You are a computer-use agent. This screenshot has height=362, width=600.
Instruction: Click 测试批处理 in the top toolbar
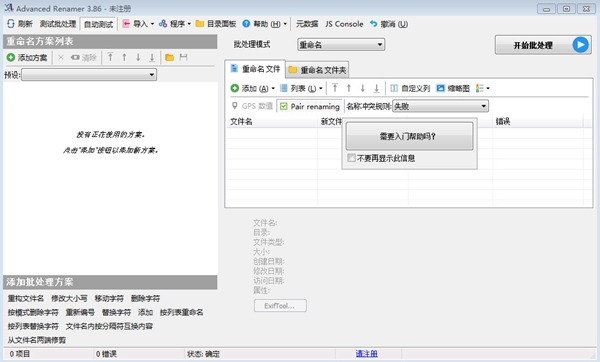[58, 24]
